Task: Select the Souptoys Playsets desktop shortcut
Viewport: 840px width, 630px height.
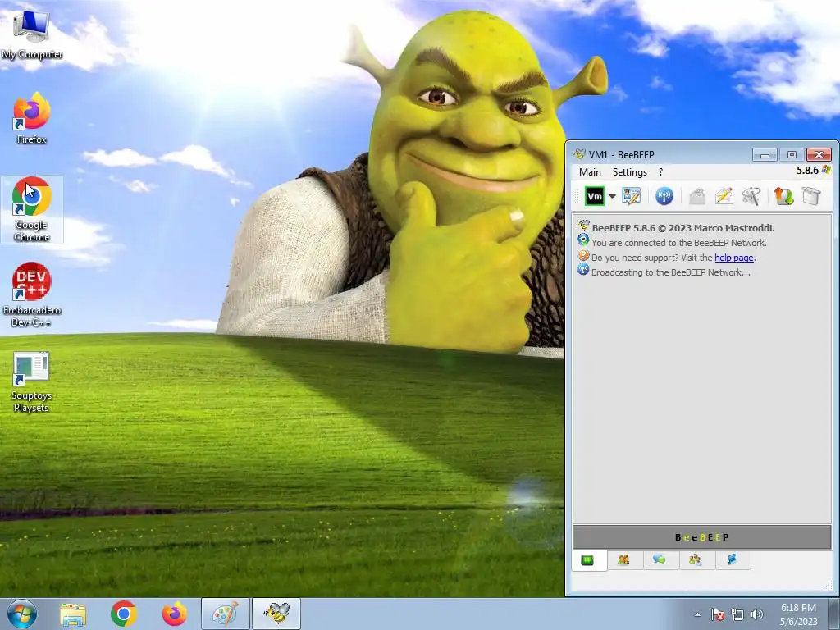Action: [x=32, y=381]
